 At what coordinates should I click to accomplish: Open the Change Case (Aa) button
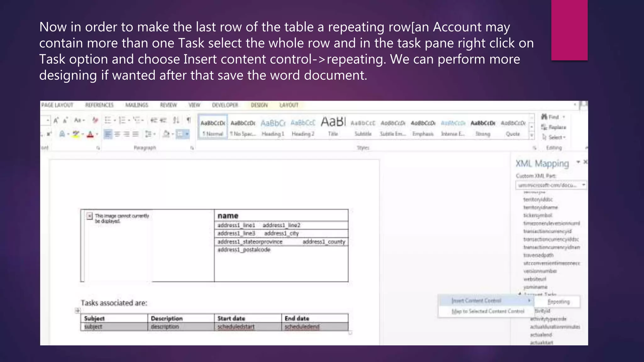[x=79, y=120]
